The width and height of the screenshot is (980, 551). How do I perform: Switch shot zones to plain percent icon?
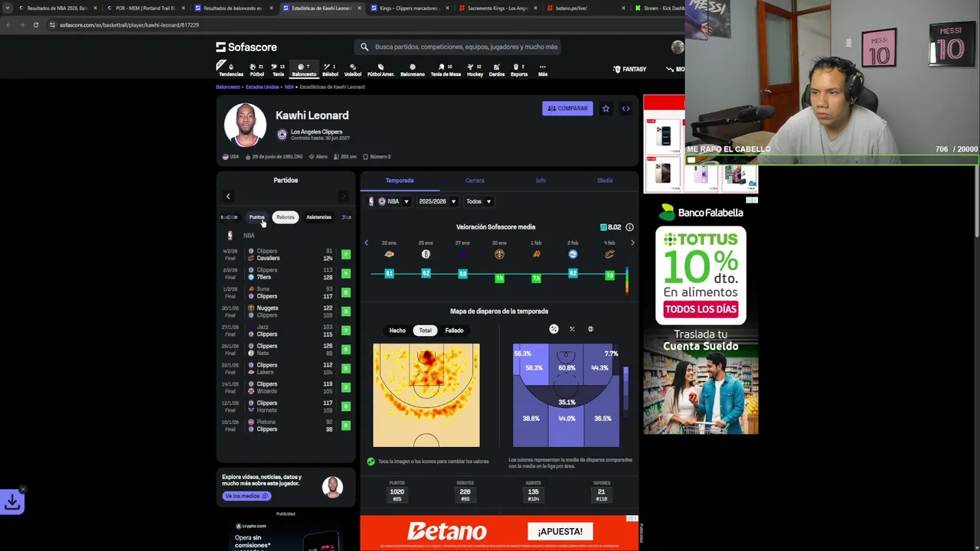pos(572,329)
